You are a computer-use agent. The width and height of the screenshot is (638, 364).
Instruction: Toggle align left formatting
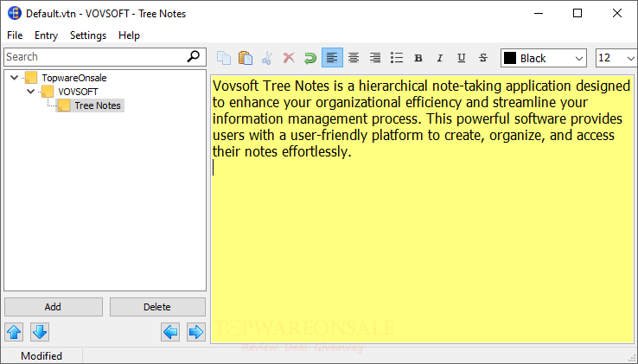332,58
